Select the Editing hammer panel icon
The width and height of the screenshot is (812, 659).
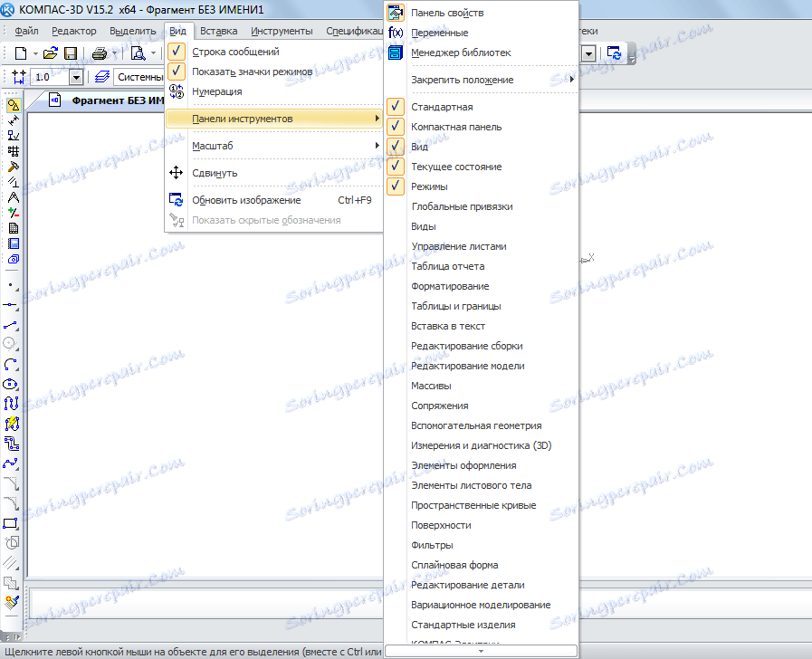(x=13, y=167)
